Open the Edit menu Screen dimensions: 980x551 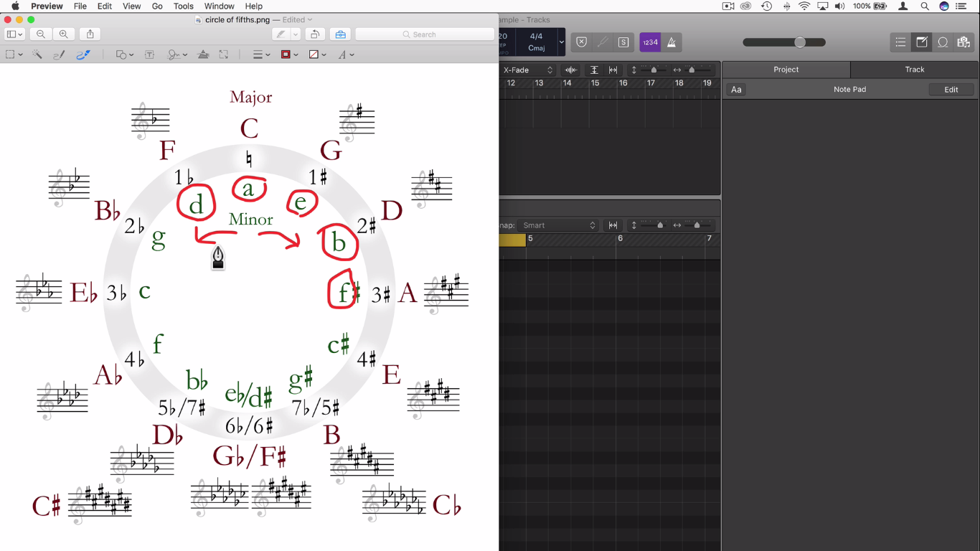tap(105, 6)
